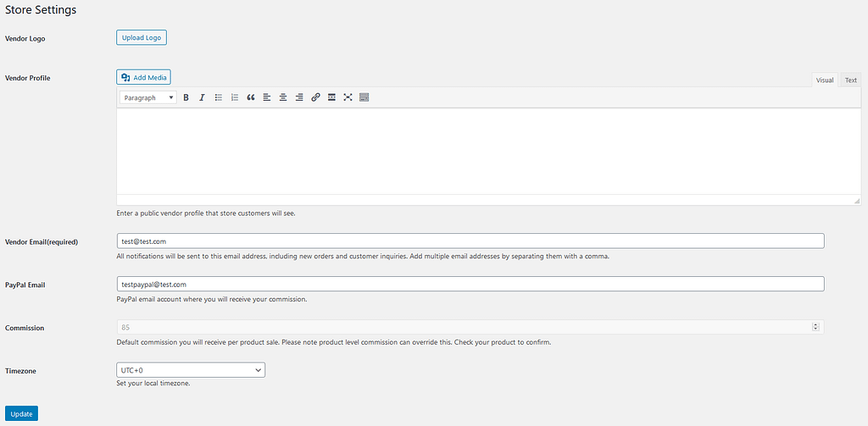The height and width of the screenshot is (426, 868).
Task: Insert a link using the chain icon
Action: coord(315,97)
